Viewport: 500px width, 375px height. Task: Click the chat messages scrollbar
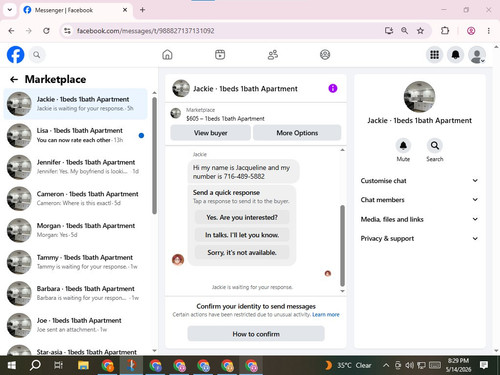(342, 246)
